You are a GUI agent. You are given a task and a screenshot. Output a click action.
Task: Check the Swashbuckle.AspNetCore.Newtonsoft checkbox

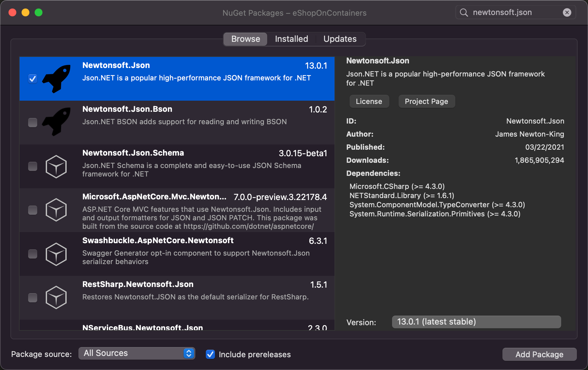[x=33, y=254]
